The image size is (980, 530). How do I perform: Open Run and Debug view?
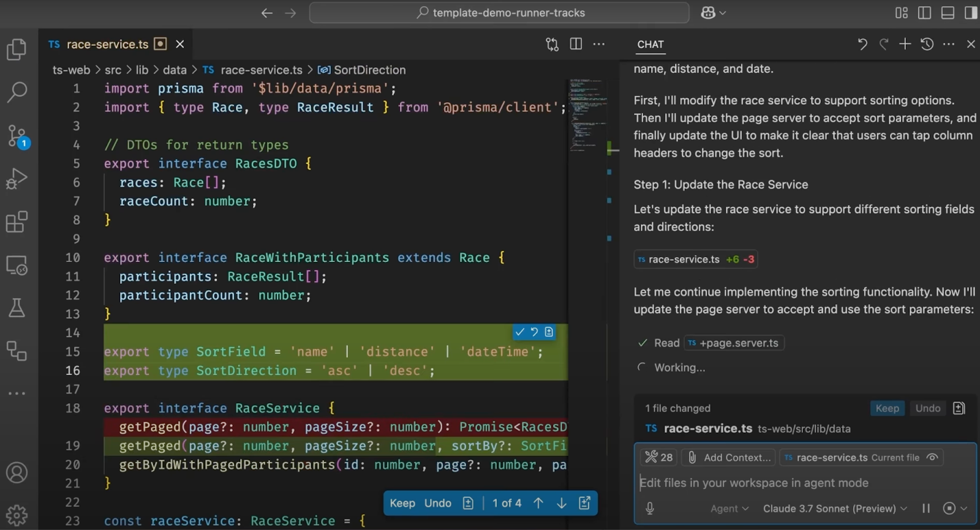click(17, 179)
